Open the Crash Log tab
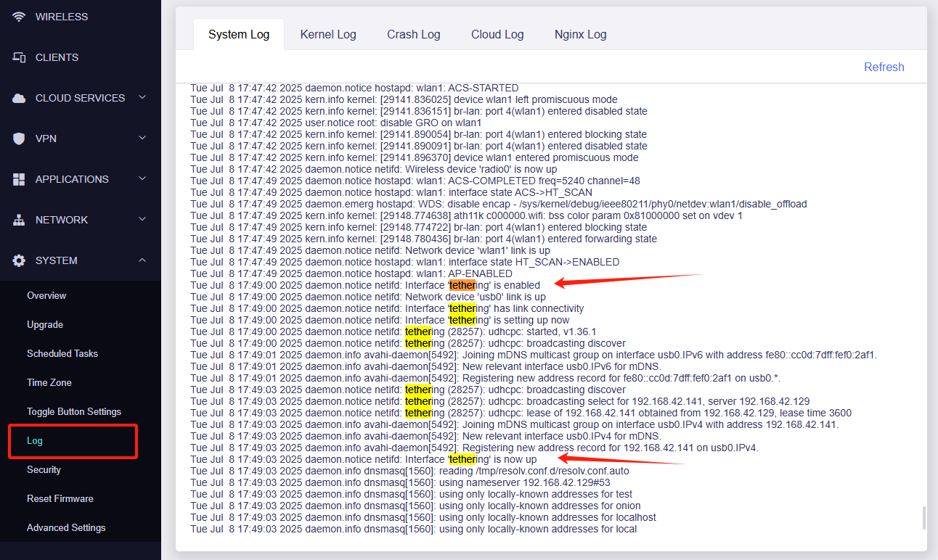Viewport: 938px width, 560px height. point(413,34)
